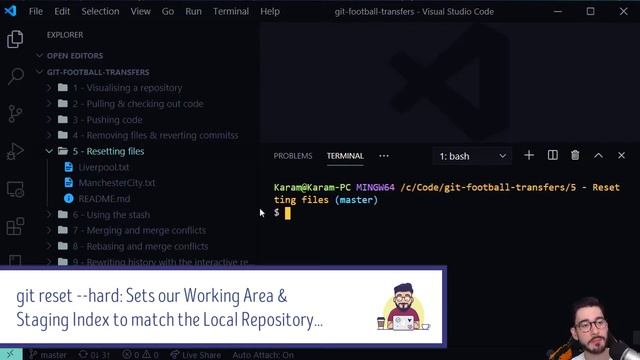Close the terminal panel

(x=621, y=156)
